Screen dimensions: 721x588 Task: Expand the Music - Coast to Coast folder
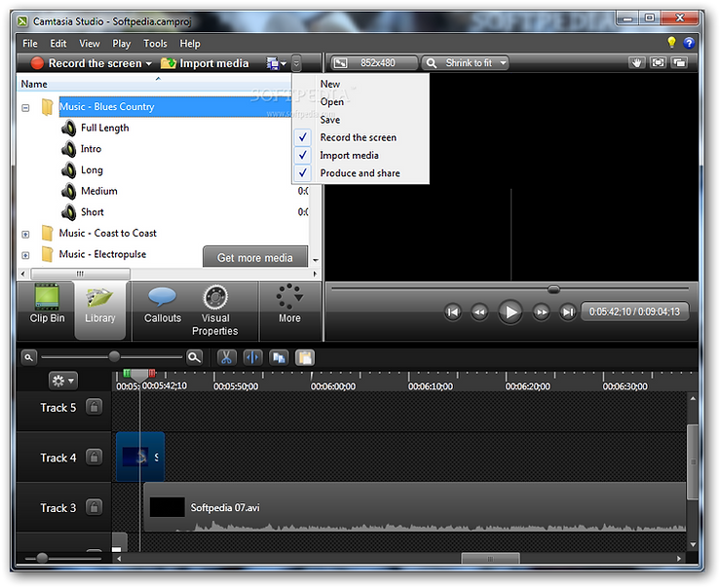(25, 235)
